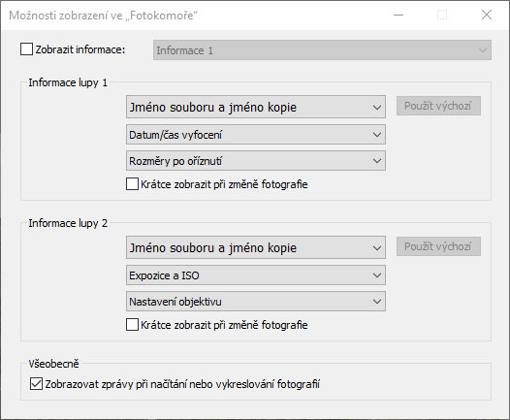Click the dialog title bar text
Viewport: 510px width, 420px height.
point(103,16)
